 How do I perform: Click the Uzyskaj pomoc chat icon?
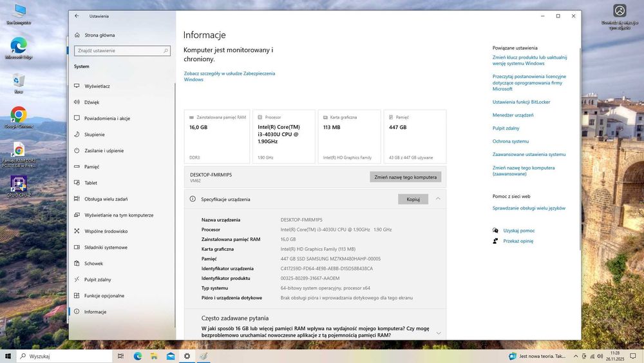(x=495, y=231)
